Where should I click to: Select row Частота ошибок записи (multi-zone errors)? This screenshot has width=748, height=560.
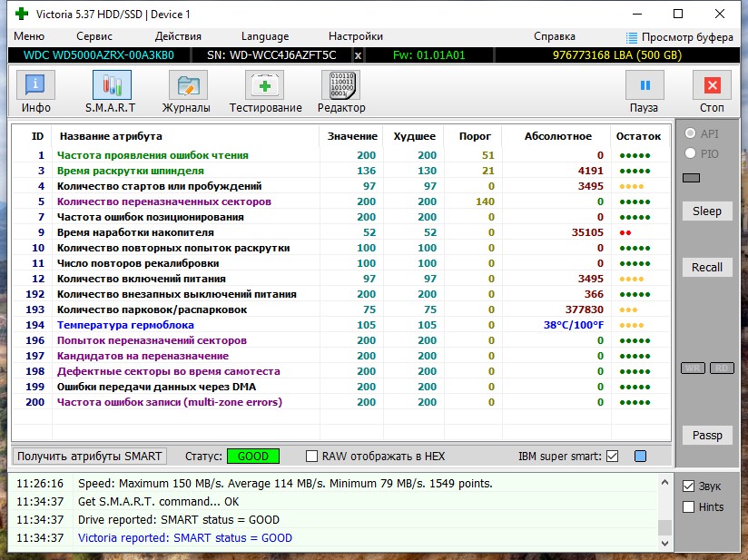341,402
